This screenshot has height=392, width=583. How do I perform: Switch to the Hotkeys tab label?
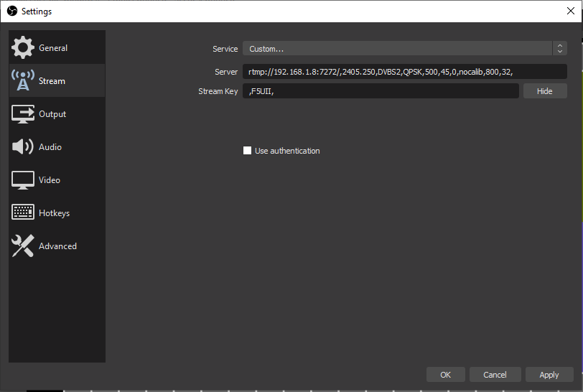point(54,213)
